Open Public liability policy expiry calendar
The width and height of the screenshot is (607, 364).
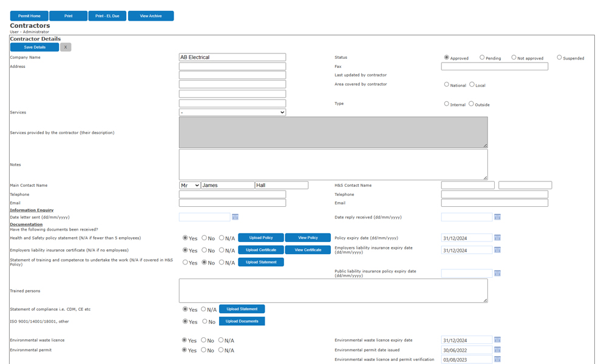[497, 273]
